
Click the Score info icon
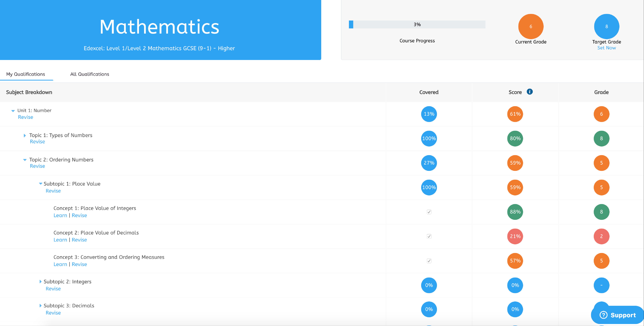530,92
